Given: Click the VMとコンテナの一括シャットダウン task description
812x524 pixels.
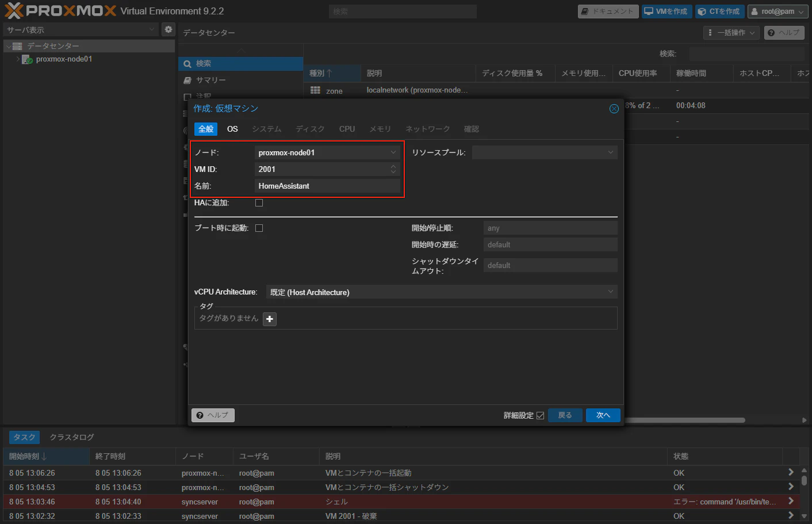Looking at the screenshot, I should [x=387, y=487].
